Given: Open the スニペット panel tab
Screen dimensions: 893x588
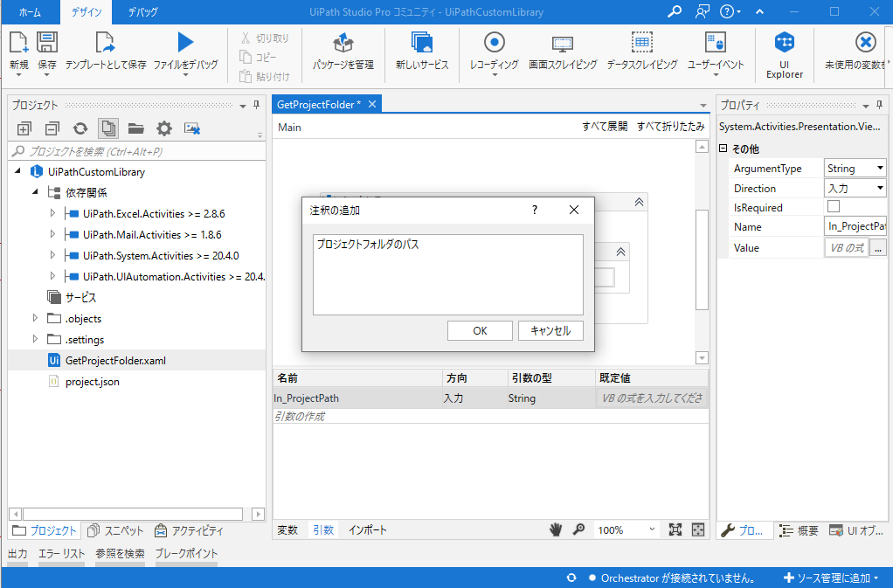Looking at the screenshot, I should click(115, 530).
